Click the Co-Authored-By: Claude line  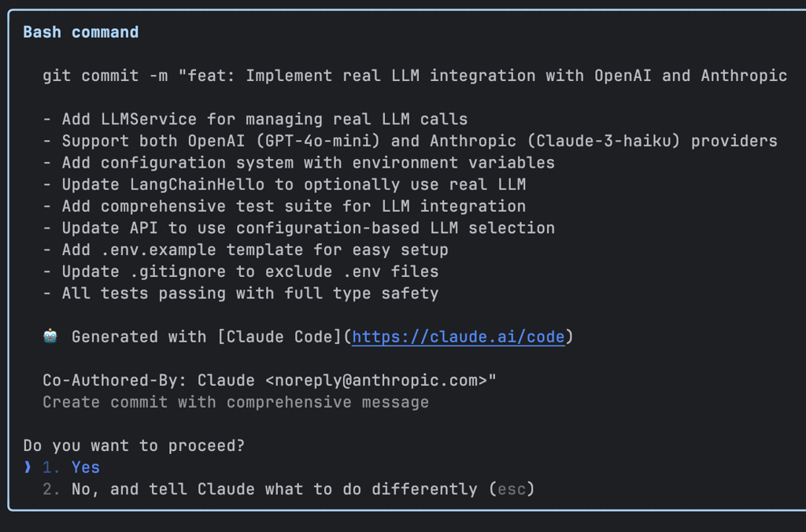coord(269,380)
